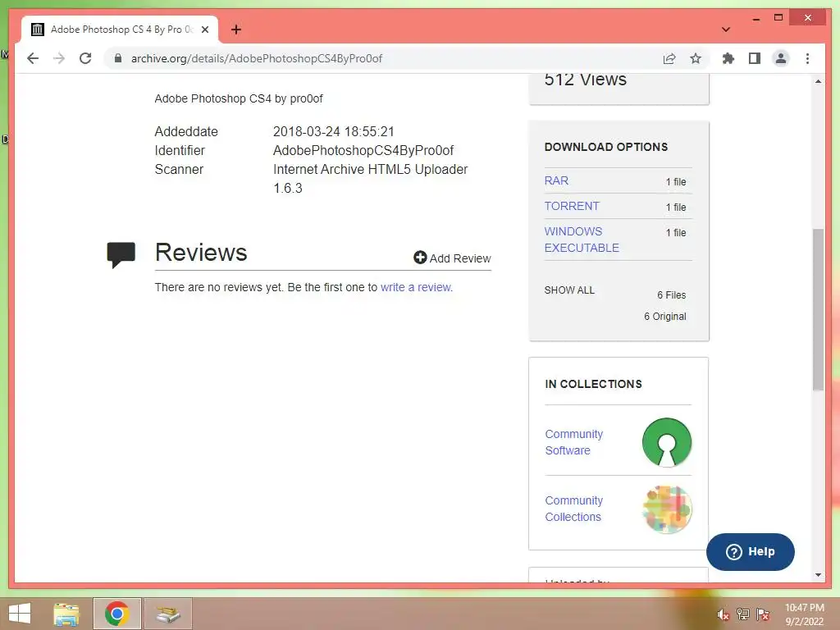Open the Chrome profile avatar
This screenshot has height=630, width=840.
coord(781,58)
